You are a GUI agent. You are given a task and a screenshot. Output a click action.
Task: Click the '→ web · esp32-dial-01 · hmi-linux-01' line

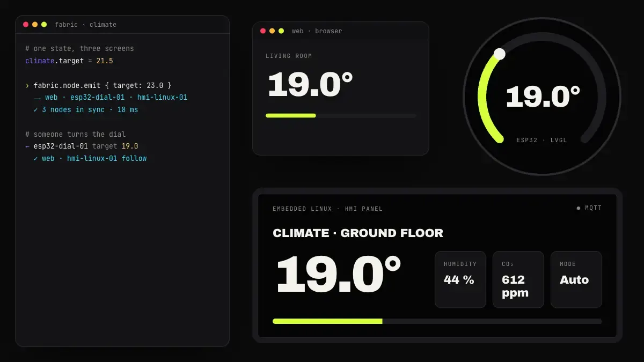click(x=111, y=98)
